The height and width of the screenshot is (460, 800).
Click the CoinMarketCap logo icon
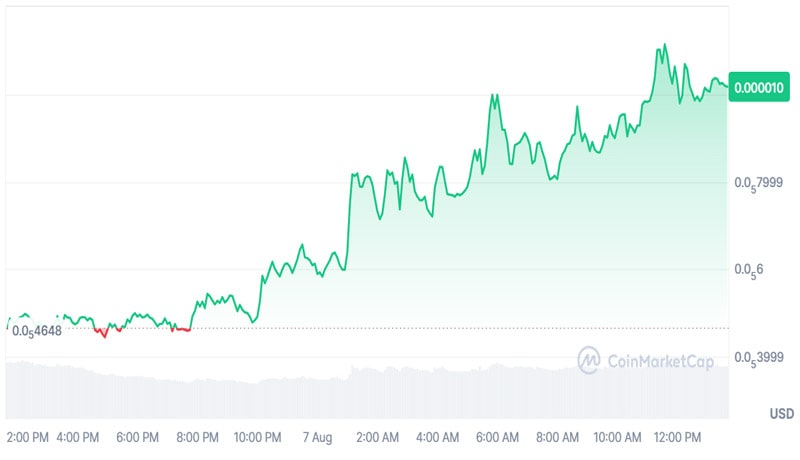point(589,360)
